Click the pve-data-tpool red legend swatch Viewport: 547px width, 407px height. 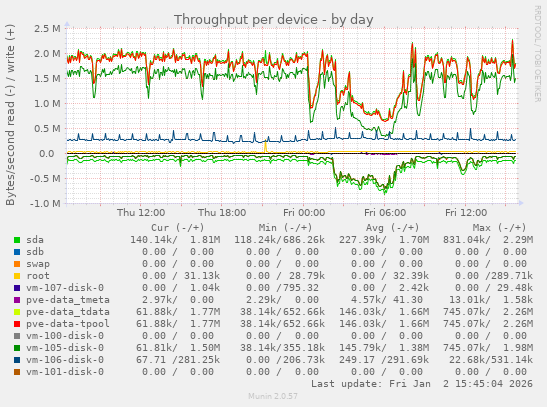pos(17,324)
